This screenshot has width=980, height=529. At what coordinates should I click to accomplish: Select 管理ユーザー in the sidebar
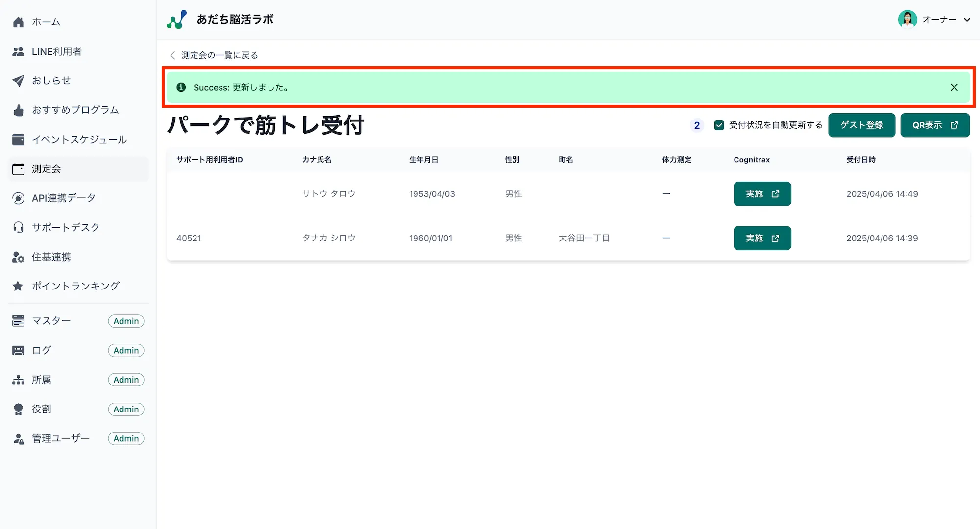(x=60, y=438)
